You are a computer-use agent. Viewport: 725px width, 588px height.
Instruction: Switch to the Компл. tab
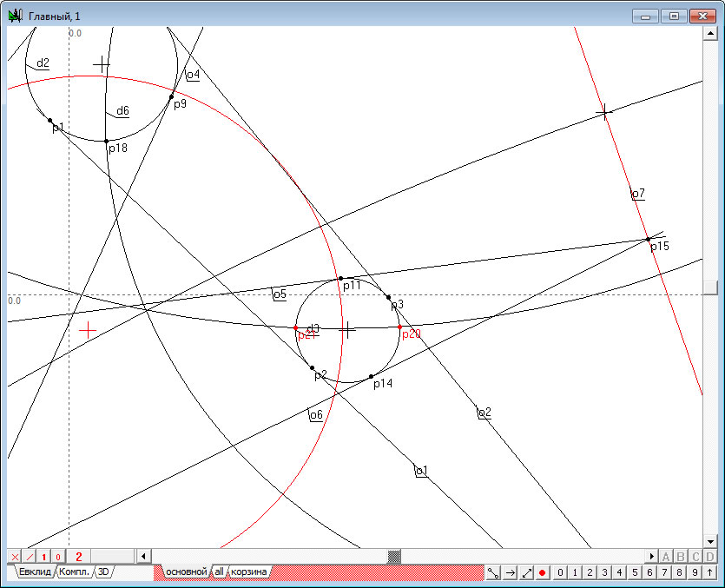click(74, 571)
